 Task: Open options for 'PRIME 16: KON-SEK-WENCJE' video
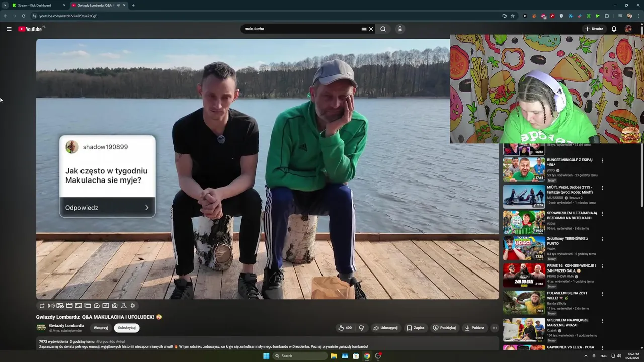602,266
